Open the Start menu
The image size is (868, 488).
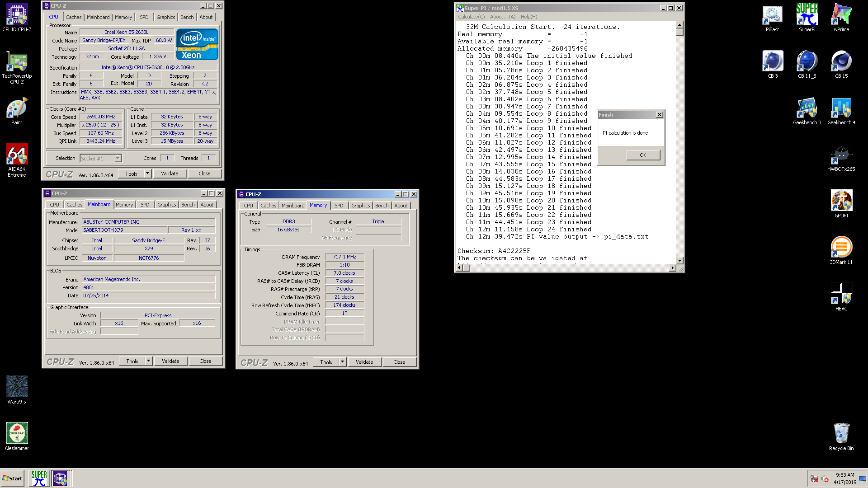pos(13,478)
